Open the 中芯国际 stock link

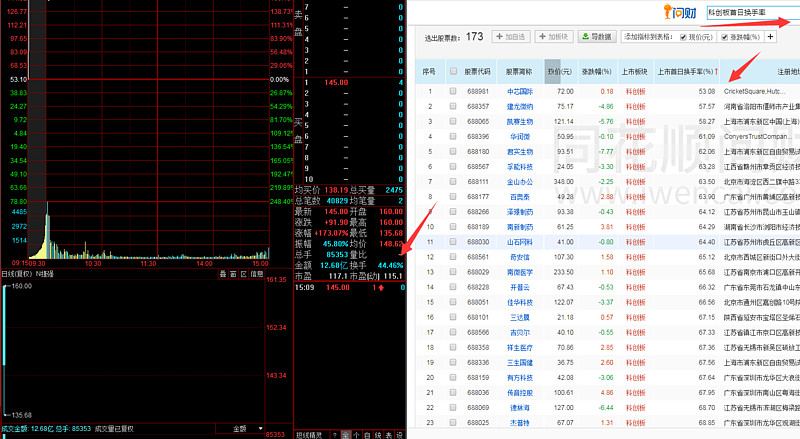click(520, 91)
